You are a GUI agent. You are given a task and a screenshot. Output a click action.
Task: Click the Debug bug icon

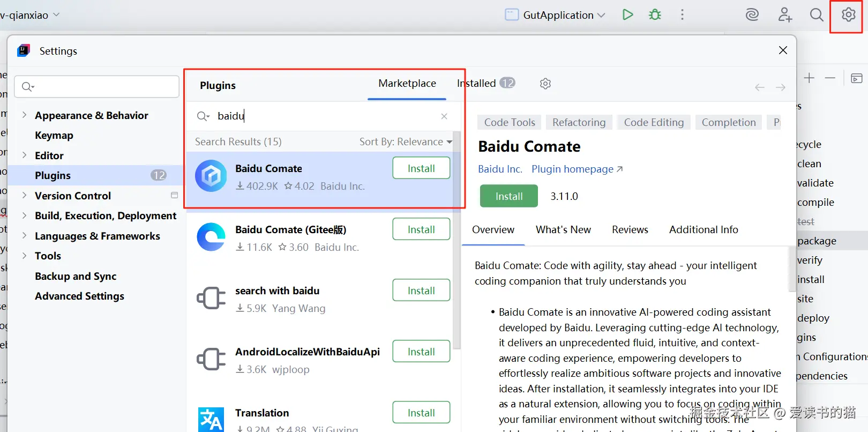[x=655, y=14]
